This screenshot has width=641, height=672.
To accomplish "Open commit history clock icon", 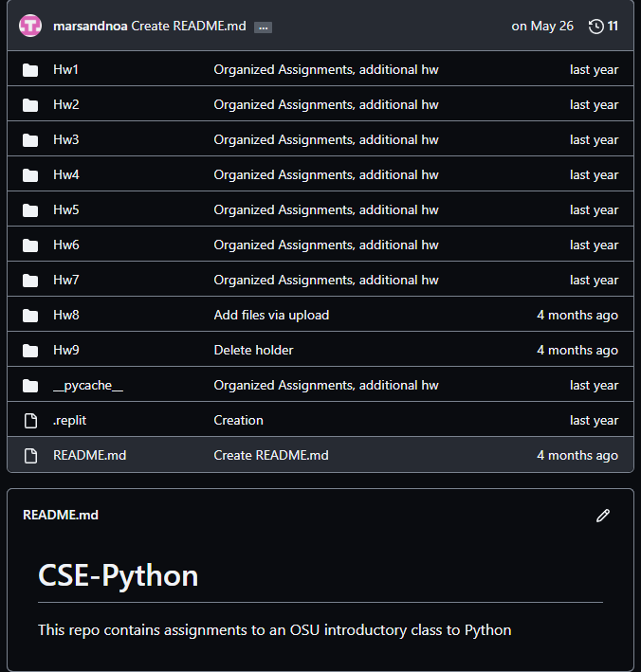I will 596,26.
